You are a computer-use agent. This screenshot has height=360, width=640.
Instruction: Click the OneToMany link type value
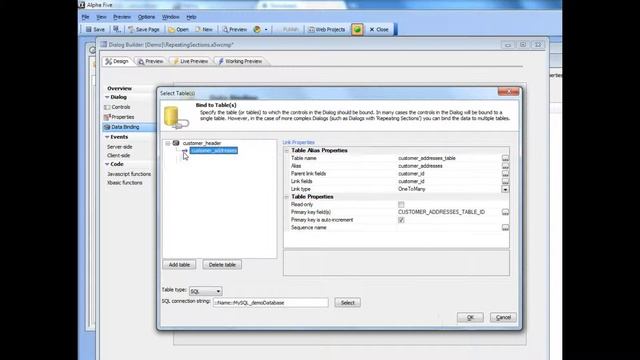pos(411,189)
